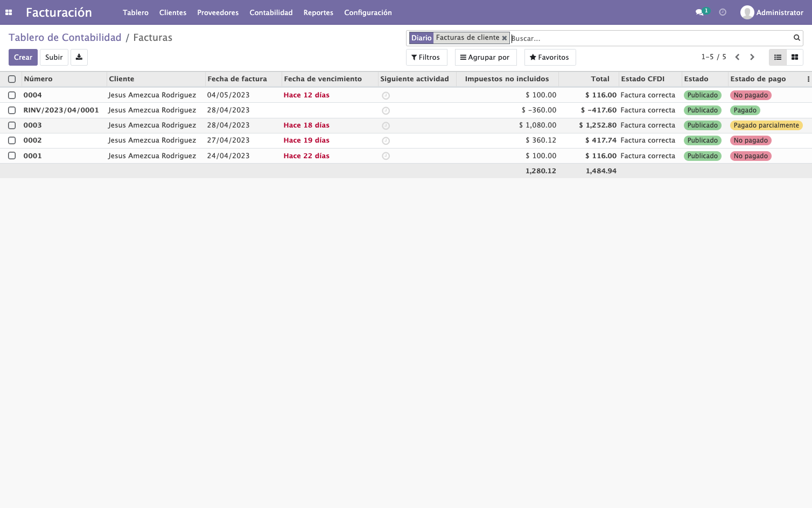Open optional columns menu in table header
Screen dimensions: 812x508
[808, 79]
